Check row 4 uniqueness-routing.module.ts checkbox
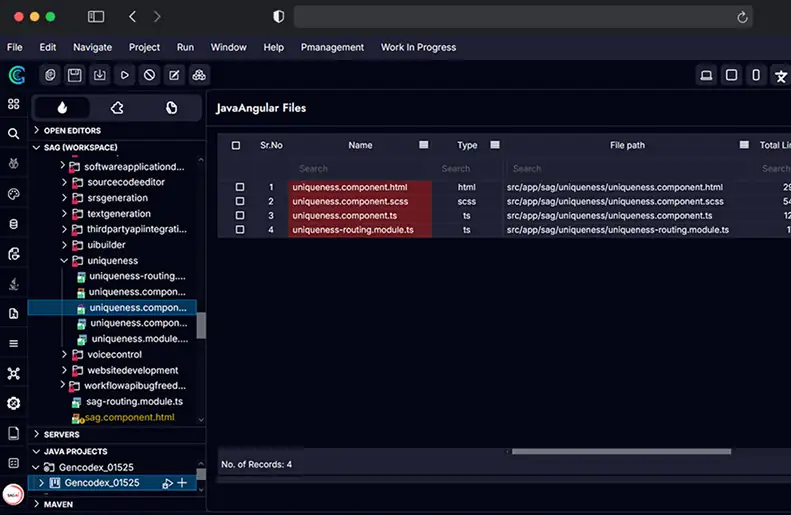This screenshot has height=515, width=791. (x=240, y=230)
